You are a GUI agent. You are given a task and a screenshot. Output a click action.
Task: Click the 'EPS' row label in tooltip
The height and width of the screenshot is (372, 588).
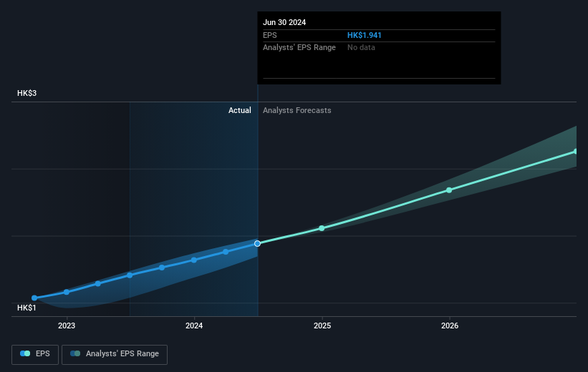269,35
